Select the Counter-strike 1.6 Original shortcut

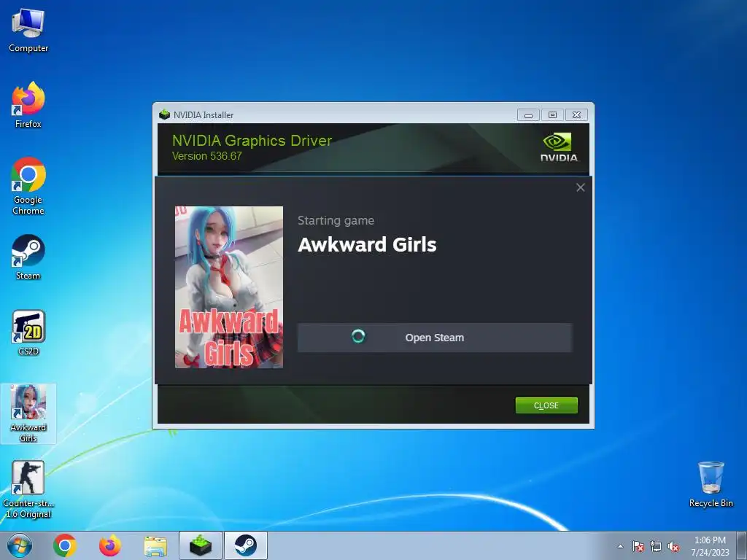point(28,489)
